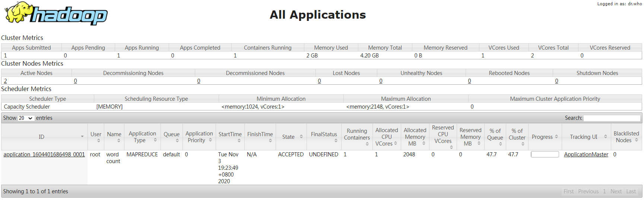This screenshot has width=644, height=200.
Task: Sort by State column header
Action: click(291, 137)
